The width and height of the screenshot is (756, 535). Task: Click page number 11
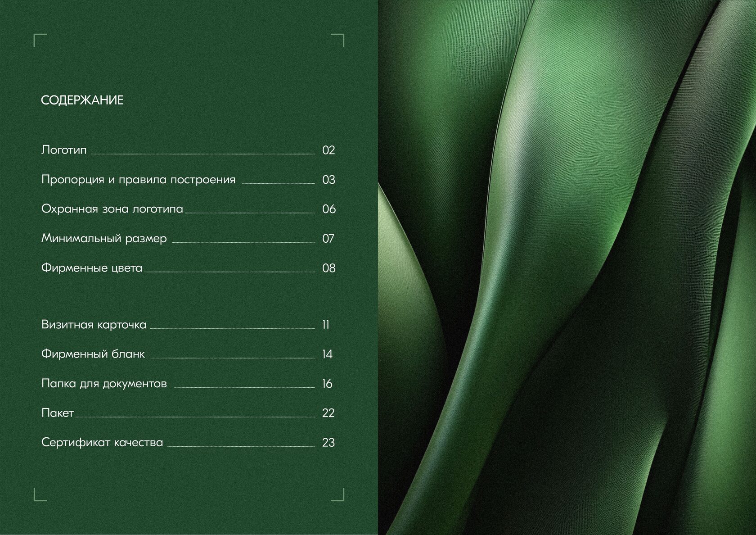[326, 325]
